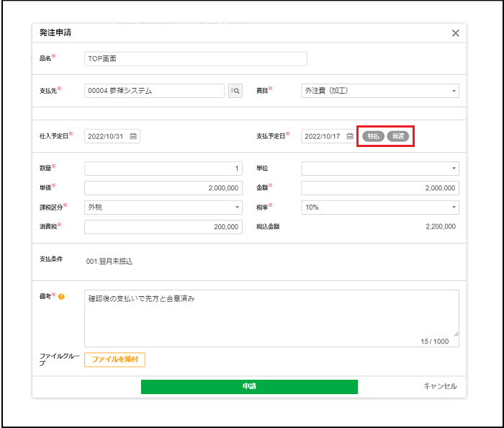Viewport: 504px width, 428px height.
Task: Open calendar for 支払予定日
Action: (350, 136)
